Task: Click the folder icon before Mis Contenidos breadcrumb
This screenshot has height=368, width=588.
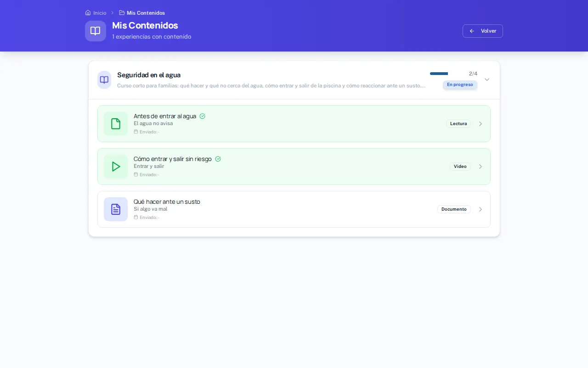Action: (122, 13)
